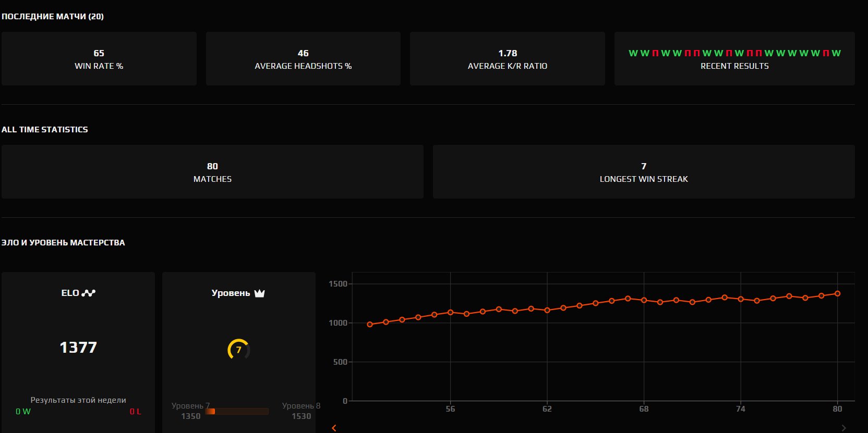This screenshot has width=868, height=433.
Task: Click the first data point on ELO chart
Action: click(370, 324)
